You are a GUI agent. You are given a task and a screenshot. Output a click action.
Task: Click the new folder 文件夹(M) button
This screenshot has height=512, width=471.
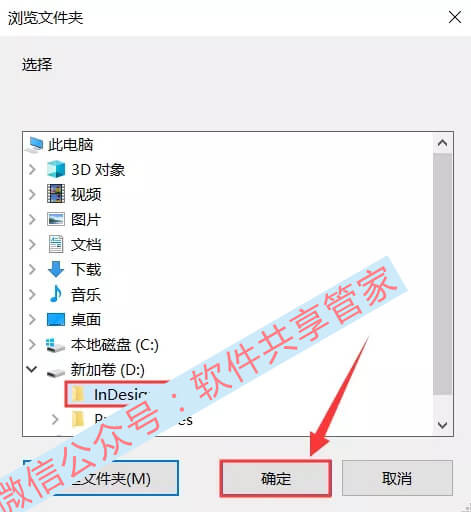(x=101, y=478)
